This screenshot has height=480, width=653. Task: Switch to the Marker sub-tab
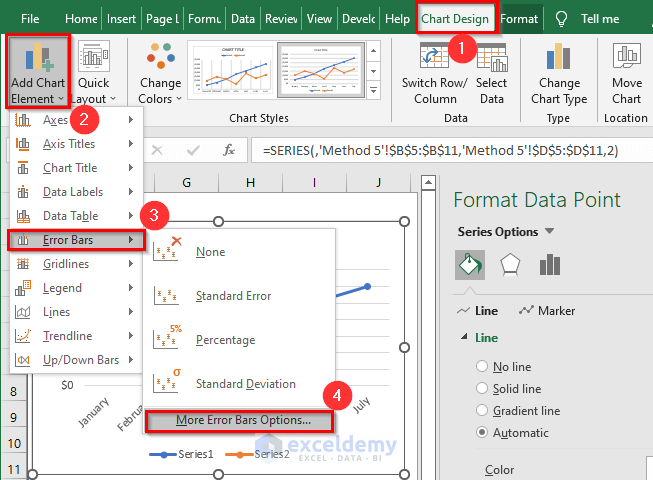click(547, 311)
